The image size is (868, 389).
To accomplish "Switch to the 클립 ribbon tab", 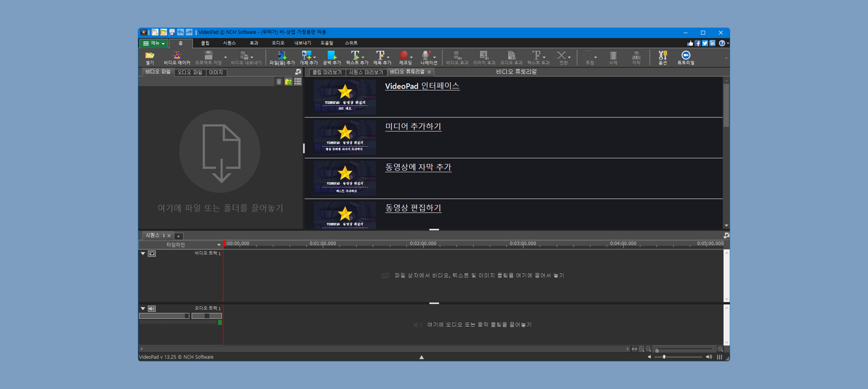I will click(205, 43).
